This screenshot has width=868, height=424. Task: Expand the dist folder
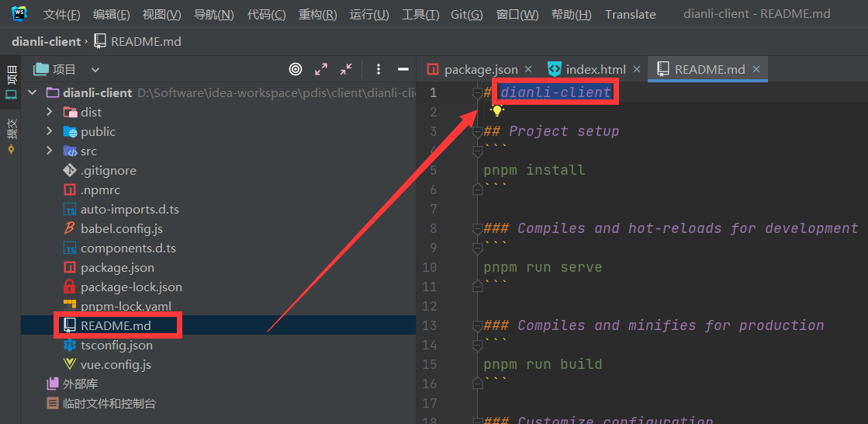pyautogui.click(x=50, y=112)
